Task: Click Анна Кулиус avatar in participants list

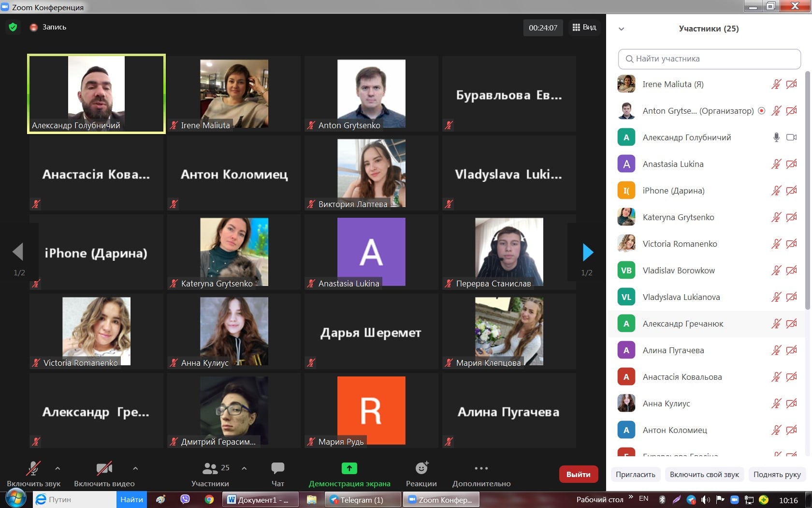Action: (x=626, y=403)
